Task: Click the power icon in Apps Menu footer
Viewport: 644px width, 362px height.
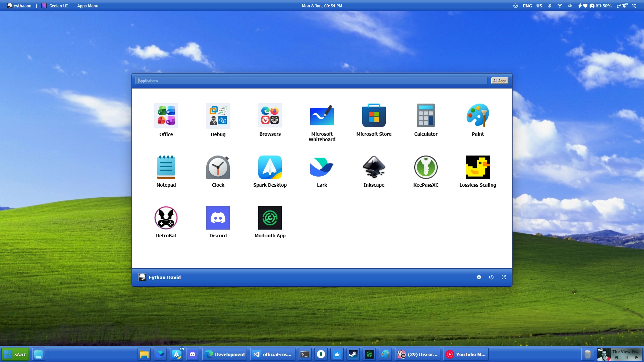Action: coord(491,277)
